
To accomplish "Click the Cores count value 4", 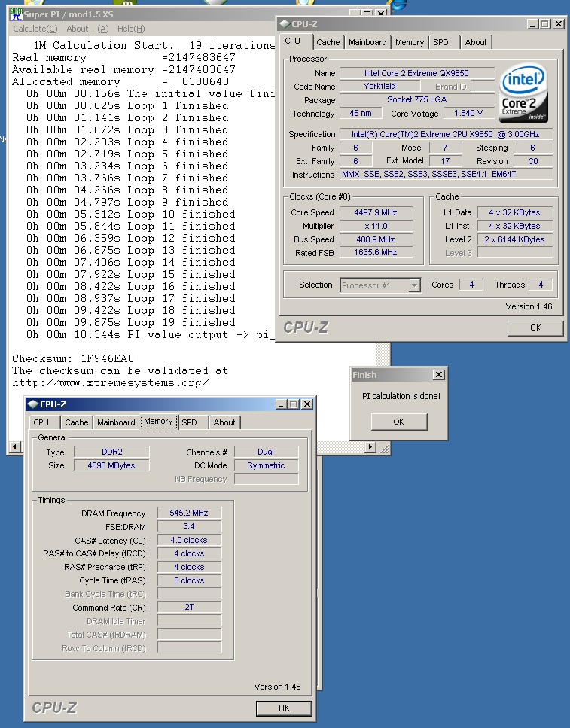I will pyautogui.click(x=471, y=285).
